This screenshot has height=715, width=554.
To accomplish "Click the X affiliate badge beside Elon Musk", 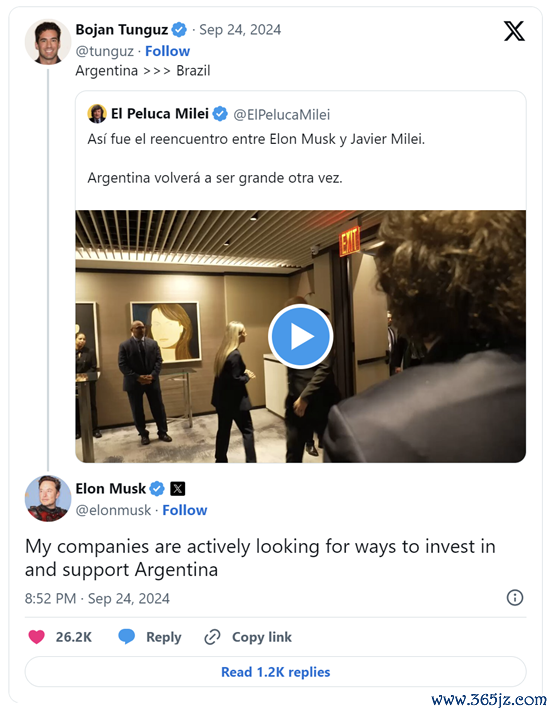I will pos(178,489).
